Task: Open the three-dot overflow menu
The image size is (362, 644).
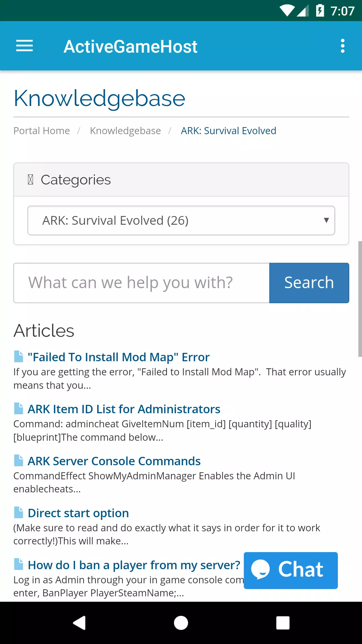Action: click(343, 46)
